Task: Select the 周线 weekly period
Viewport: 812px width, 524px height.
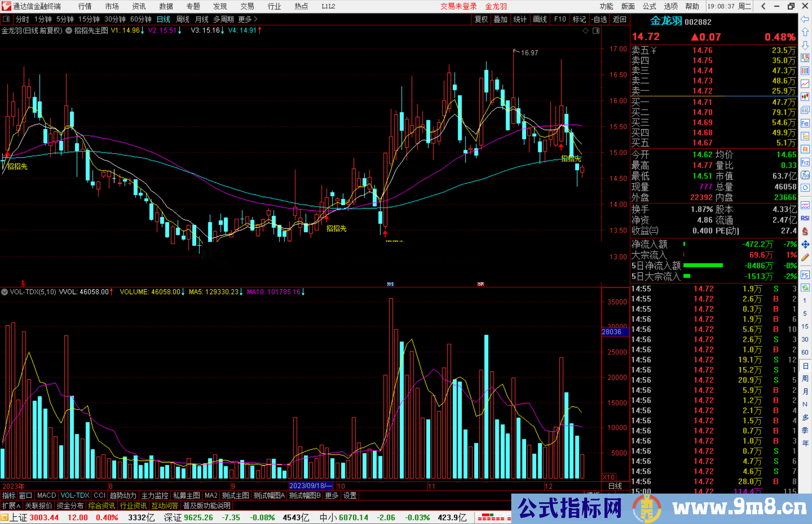Action: pyautogui.click(x=183, y=19)
